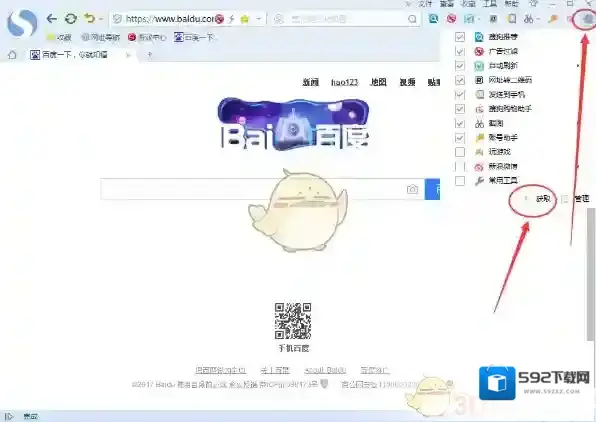Viewport: 596px width, 422px height.
Task: Click the yellow favorite star icon
Action: tap(244, 19)
